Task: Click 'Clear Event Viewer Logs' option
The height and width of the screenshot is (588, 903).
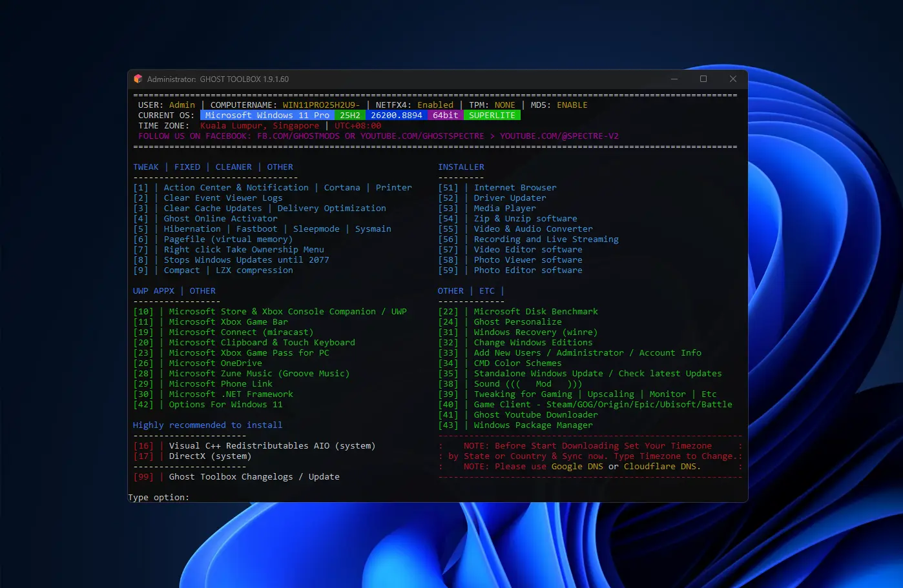Action: tap(223, 198)
